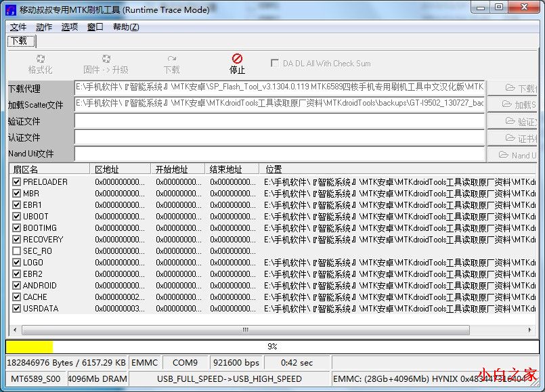The width and height of the screenshot is (545, 392).
Task: Click the 区地址 column header
Action: point(120,169)
